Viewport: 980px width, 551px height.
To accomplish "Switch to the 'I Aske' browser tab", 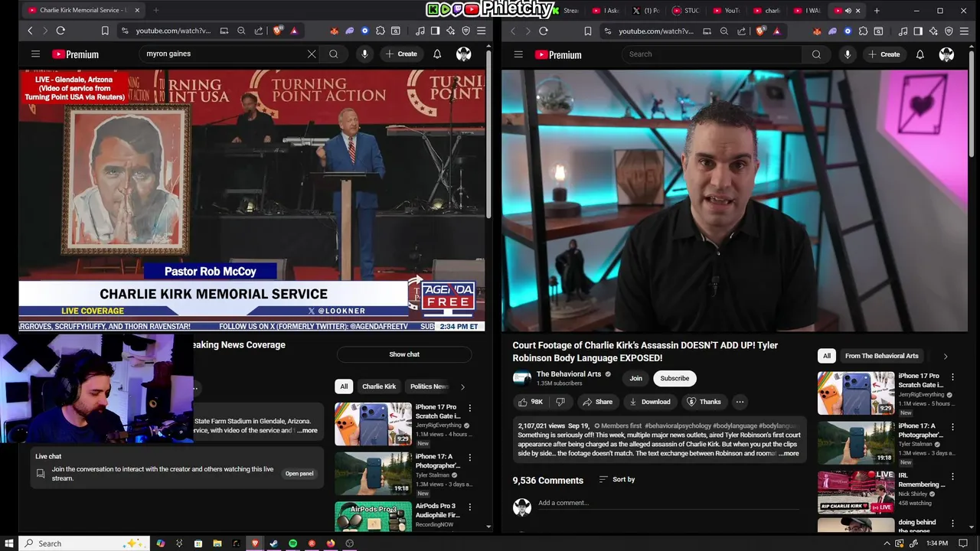I will point(606,11).
